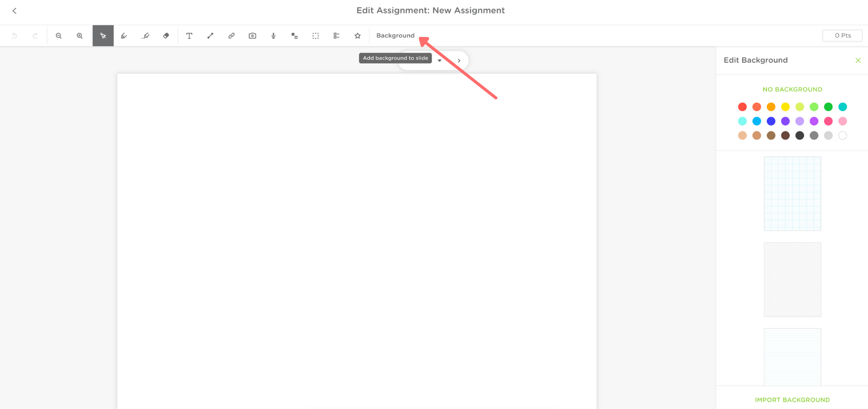Open Background settings from the toolbar
Image resolution: width=868 pixels, height=409 pixels.
point(395,36)
